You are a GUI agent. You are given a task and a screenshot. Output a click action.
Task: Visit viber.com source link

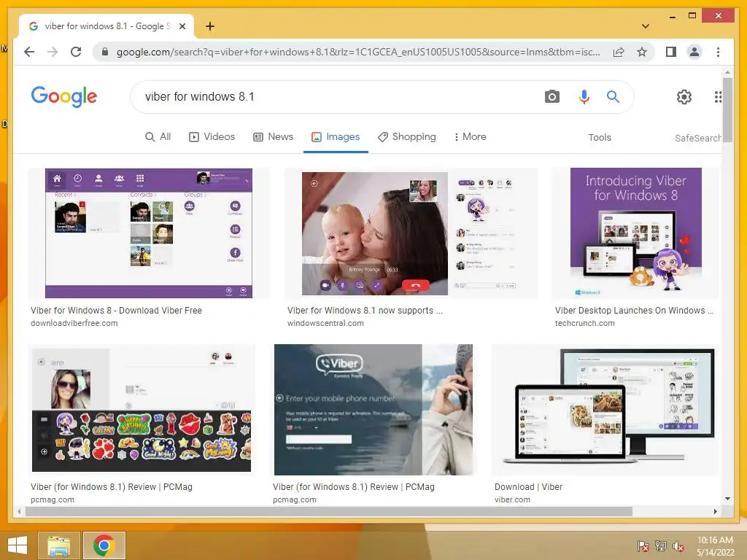tap(512, 500)
